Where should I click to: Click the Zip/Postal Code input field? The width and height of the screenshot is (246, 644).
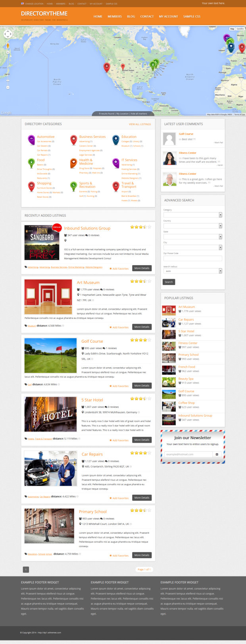coord(192,258)
